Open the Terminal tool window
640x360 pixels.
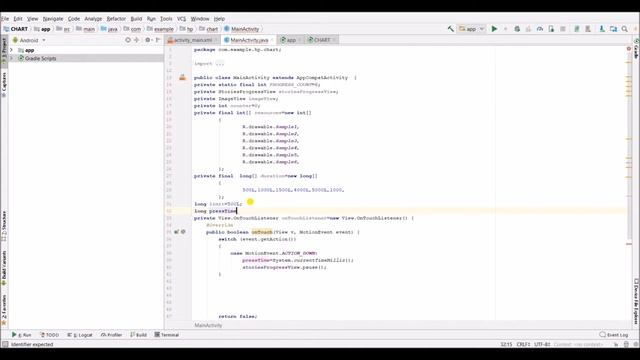click(167, 335)
